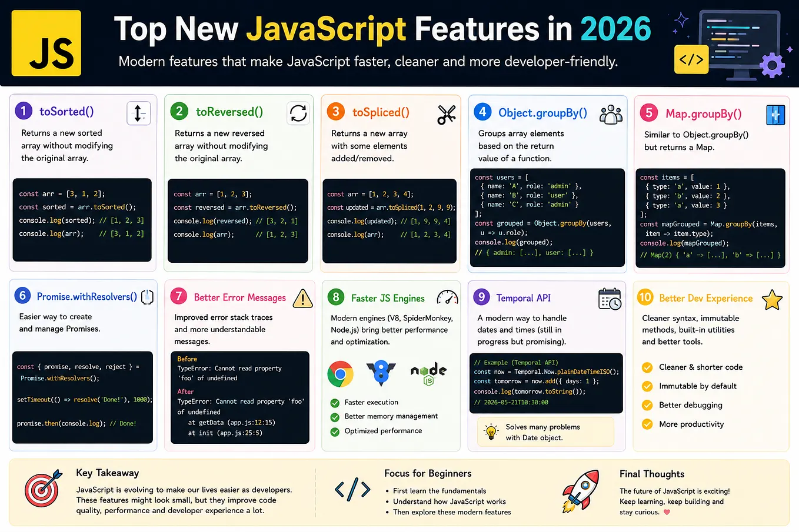Screen dimensions: 799x532
Task: Click the purple number 9 badge
Action: (x=481, y=297)
